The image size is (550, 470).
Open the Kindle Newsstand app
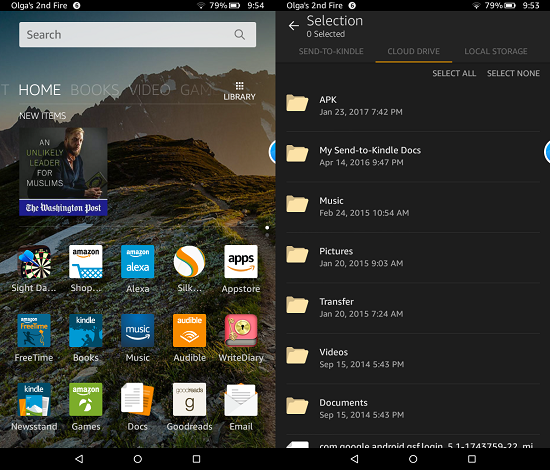34,400
